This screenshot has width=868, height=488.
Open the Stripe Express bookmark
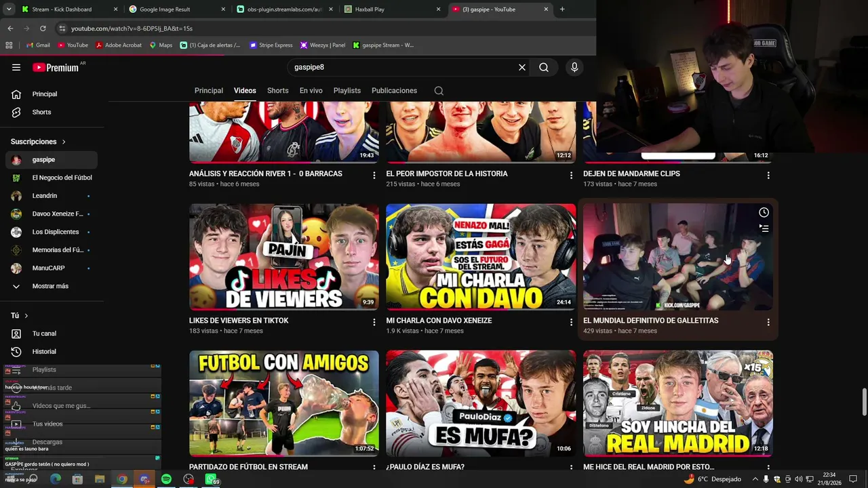pos(271,45)
